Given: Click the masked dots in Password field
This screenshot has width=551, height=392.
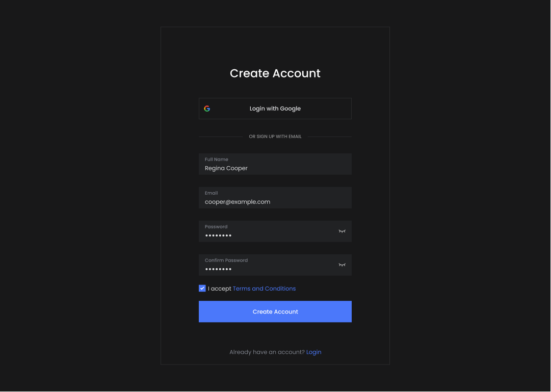Looking at the screenshot, I should [218, 236].
